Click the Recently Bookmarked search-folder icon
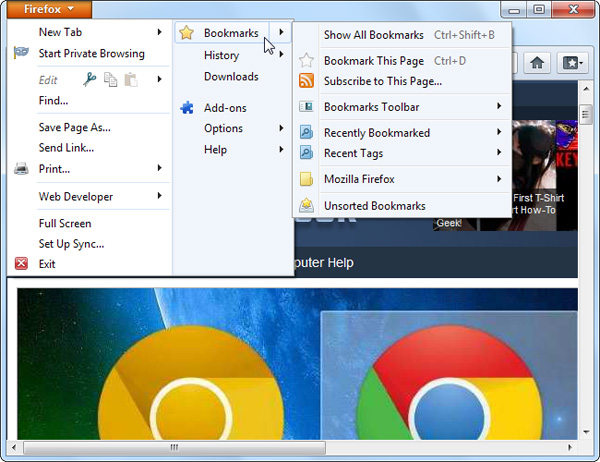 point(306,132)
